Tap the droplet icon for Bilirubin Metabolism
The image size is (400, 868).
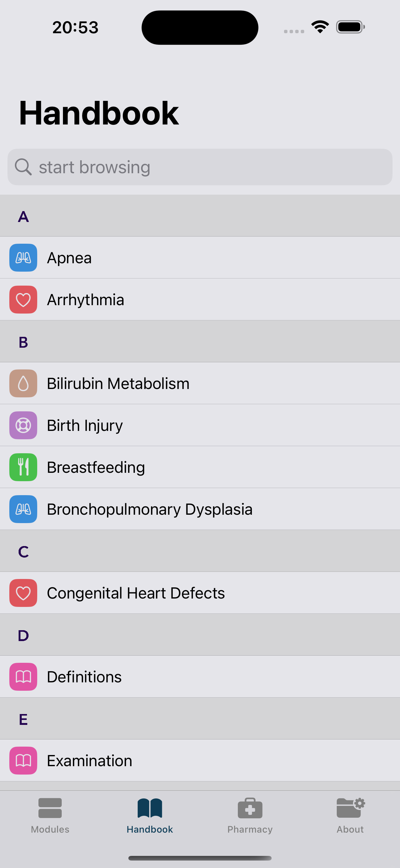coord(23,383)
